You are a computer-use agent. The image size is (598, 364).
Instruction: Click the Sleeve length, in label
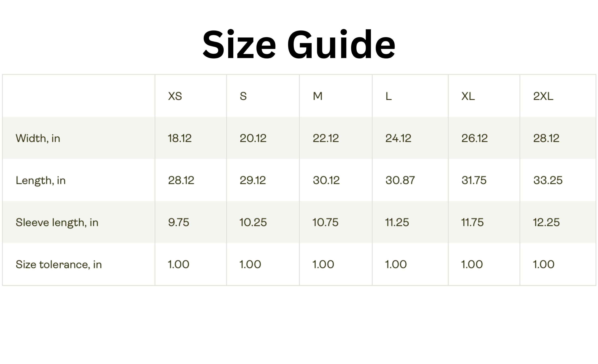pos(57,223)
